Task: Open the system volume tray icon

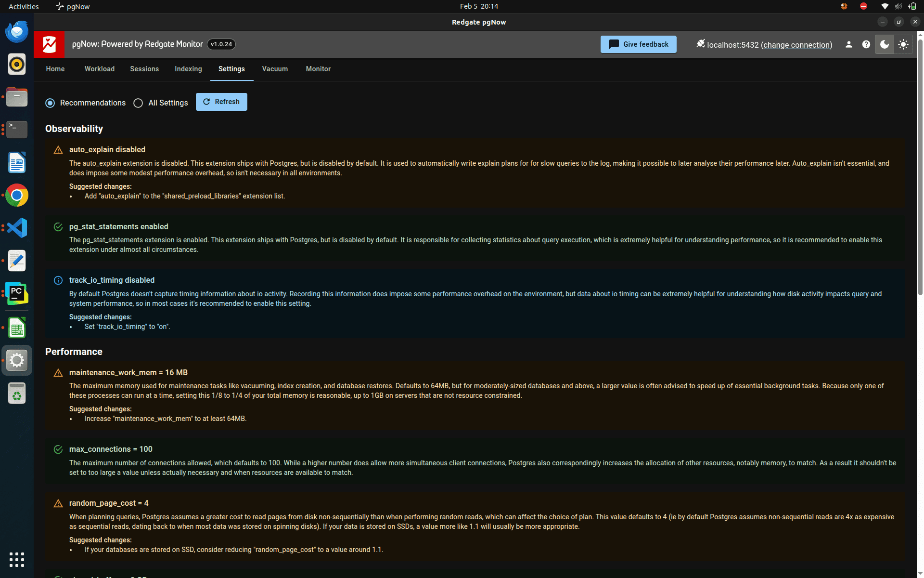Action: (x=898, y=6)
